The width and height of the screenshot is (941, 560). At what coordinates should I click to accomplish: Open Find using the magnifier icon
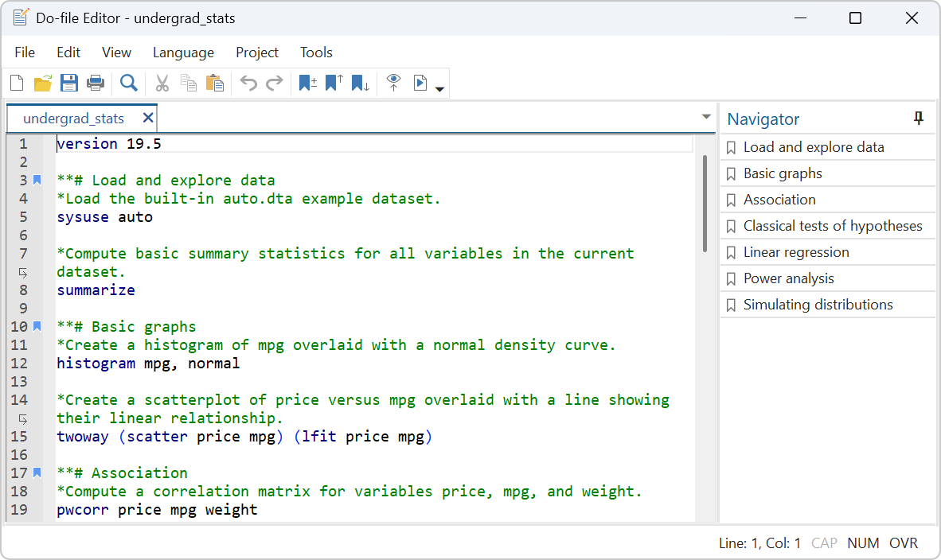coord(129,83)
